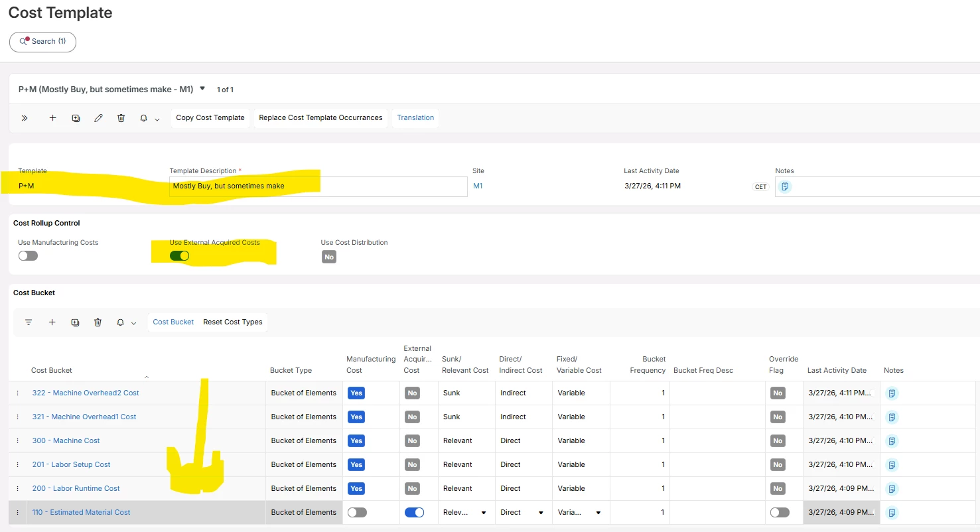The height and width of the screenshot is (532, 980).
Task: Click Replace Cost Template Occurrances command
Action: pyautogui.click(x=320, y=118)
